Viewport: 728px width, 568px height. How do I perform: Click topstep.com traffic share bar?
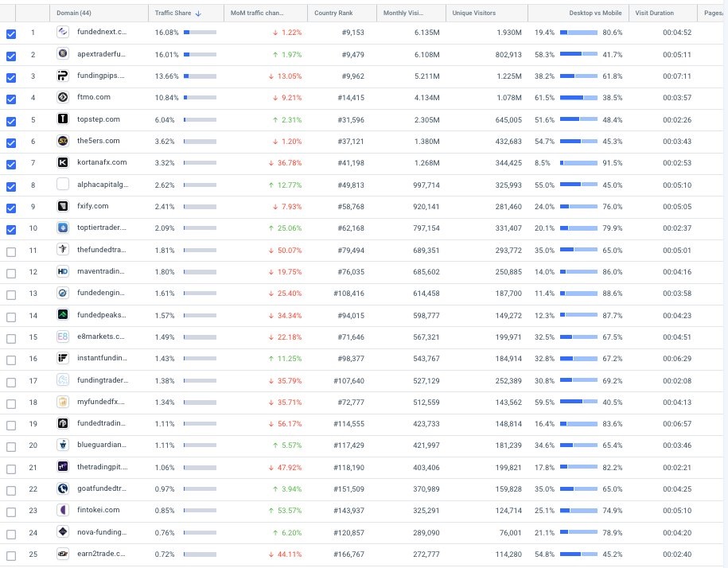(x=200, y=119)
